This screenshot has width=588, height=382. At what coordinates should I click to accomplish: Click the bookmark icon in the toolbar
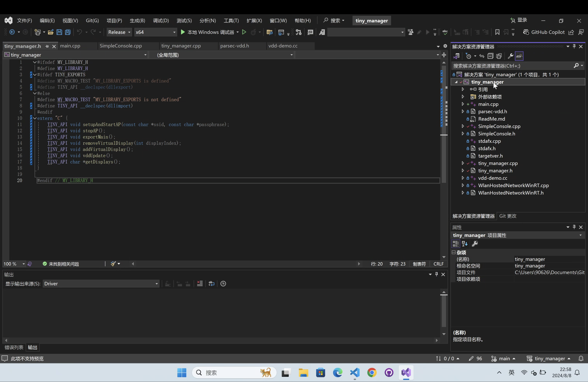point(497,32)
